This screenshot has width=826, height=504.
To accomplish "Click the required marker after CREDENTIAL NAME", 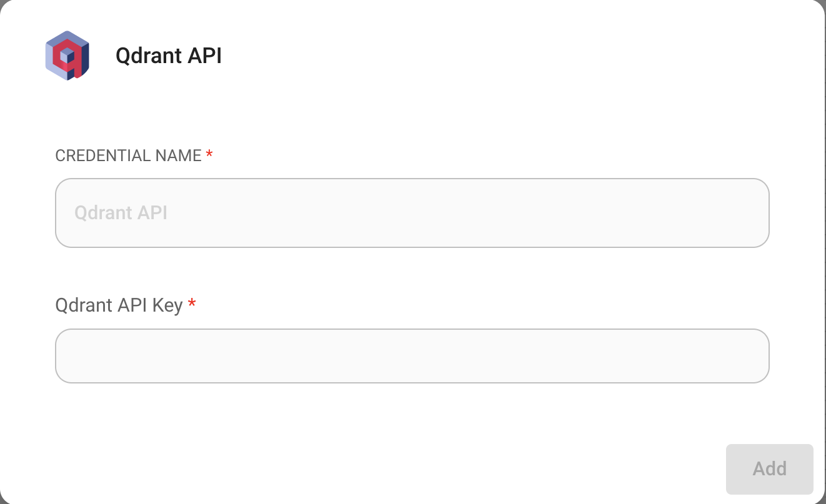I will (x=209, y=155).
